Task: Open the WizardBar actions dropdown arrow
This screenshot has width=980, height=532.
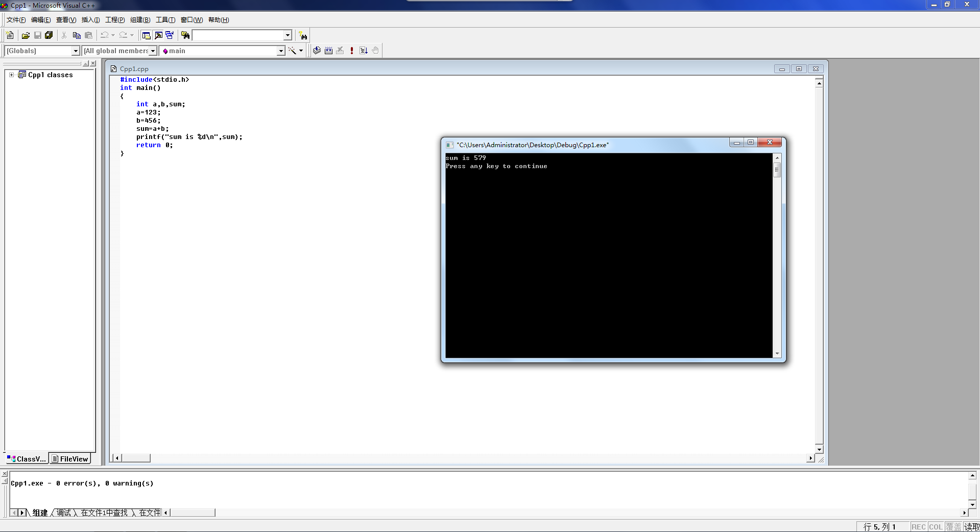Action: click(301, 51)
